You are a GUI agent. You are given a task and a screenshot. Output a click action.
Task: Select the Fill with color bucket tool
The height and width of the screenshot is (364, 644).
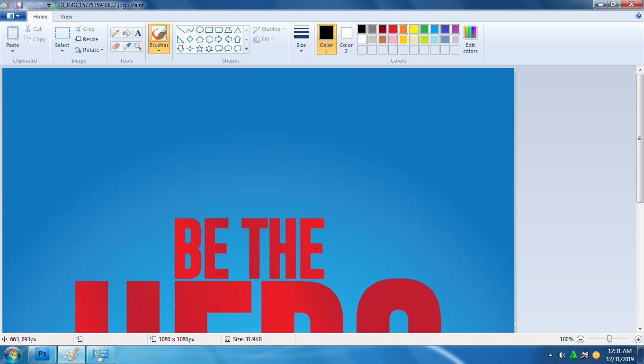click(x=126, y=33)
